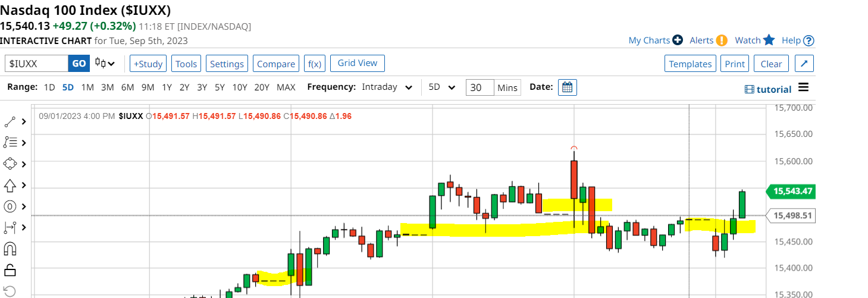
Task: Click the My Charts plus icon
Action: (x=678, y=40)
